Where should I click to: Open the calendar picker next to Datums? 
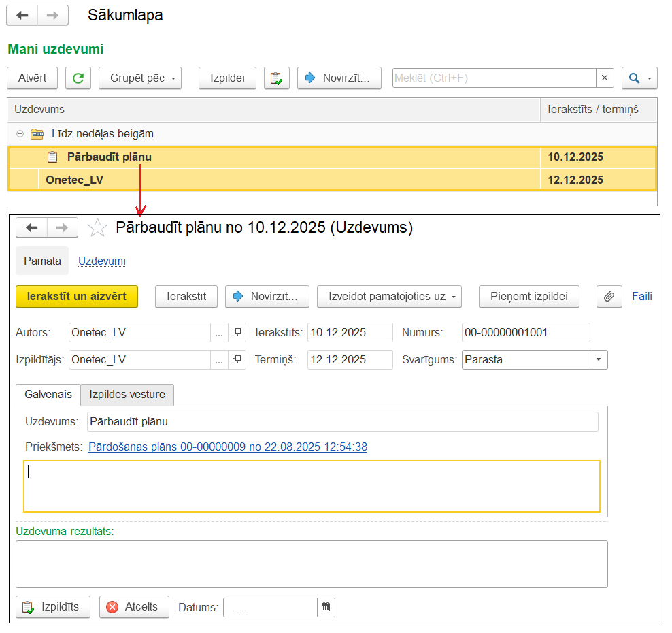click(326, 607)
